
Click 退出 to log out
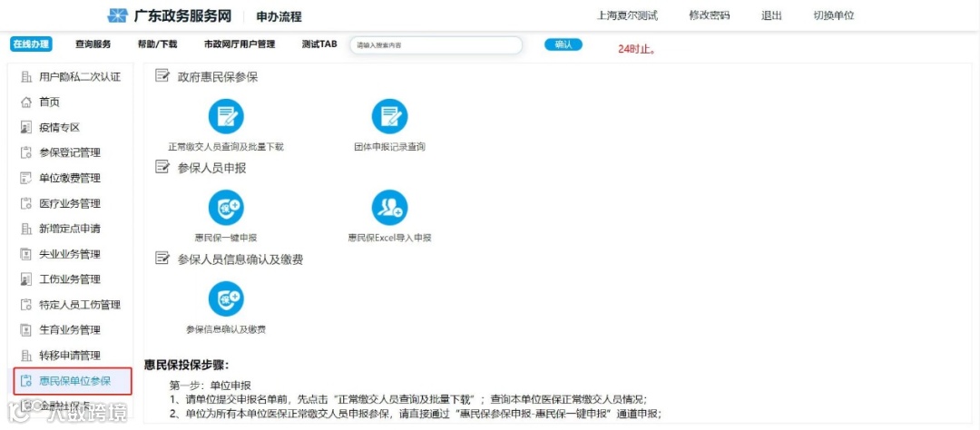pyautogui.click(x=771, y=15)
